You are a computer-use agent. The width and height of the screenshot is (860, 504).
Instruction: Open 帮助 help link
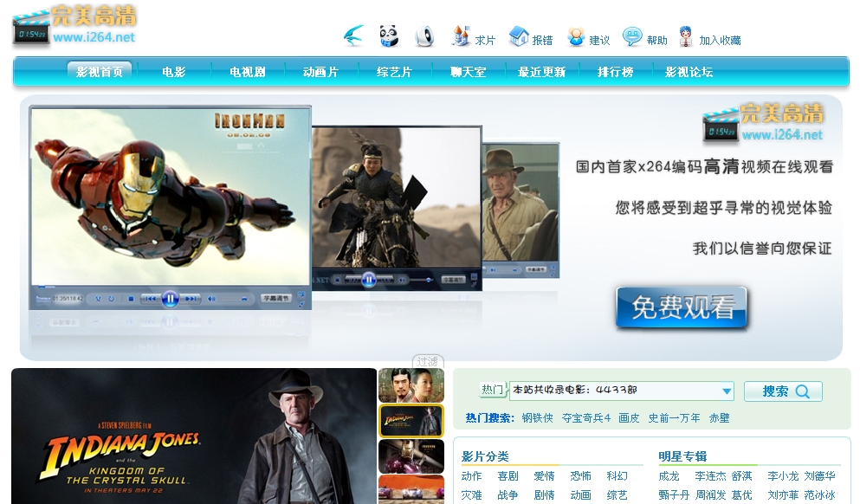pyautogui.click(x=645, y=38)
